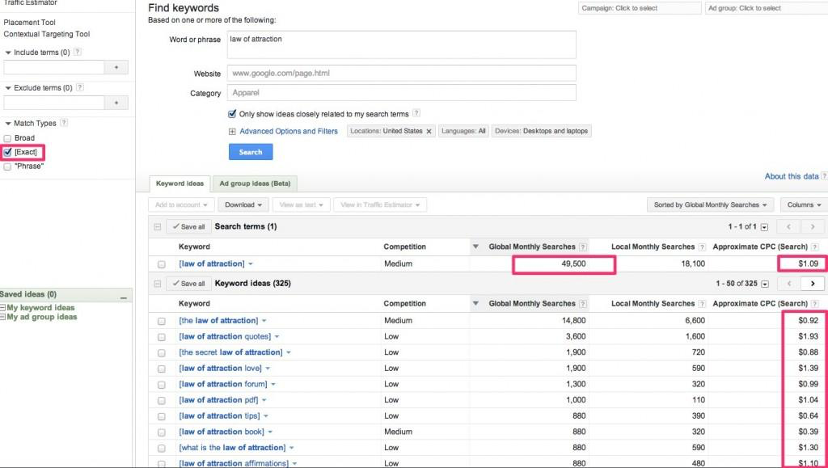Screen dimensions: 829x468
Task: Click the Word or phrase text box
Action: (x=401, y=44)
